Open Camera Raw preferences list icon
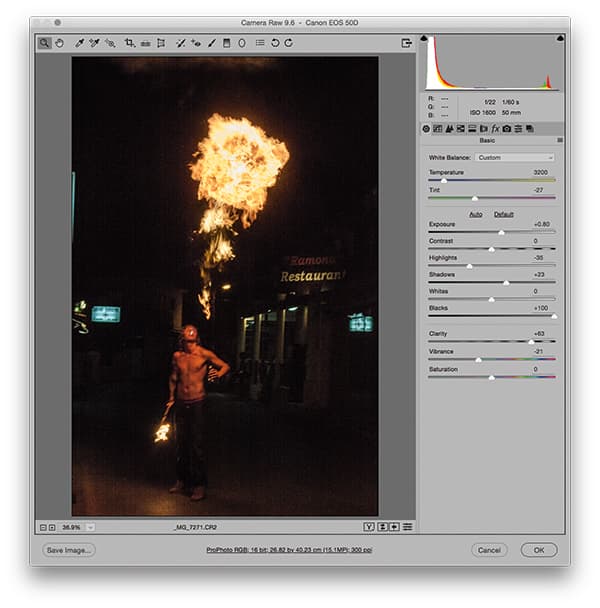Screen dimensions: 600x608 click(260, 43)
